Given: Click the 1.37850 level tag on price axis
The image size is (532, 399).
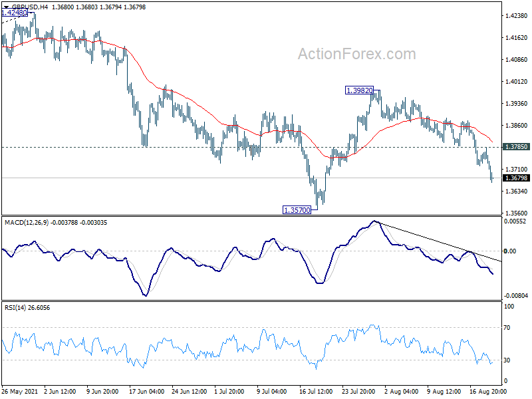Looking at the screenshot, I should [517, 146].
